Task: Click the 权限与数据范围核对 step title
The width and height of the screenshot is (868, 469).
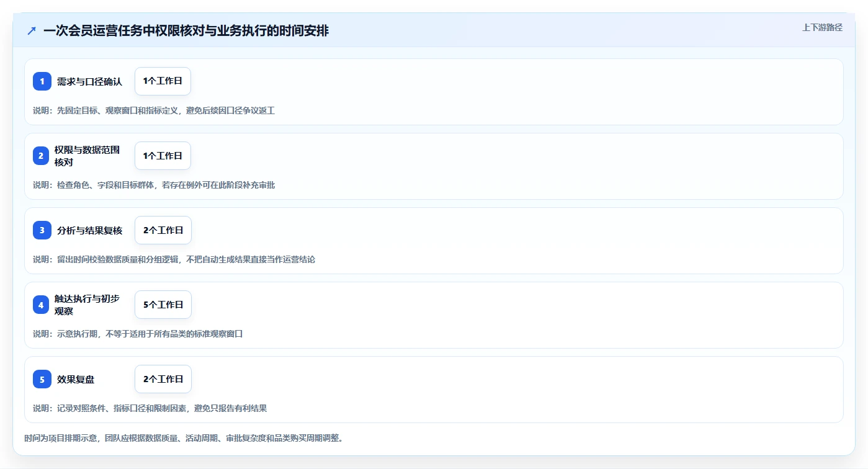Action: [87, 156]
